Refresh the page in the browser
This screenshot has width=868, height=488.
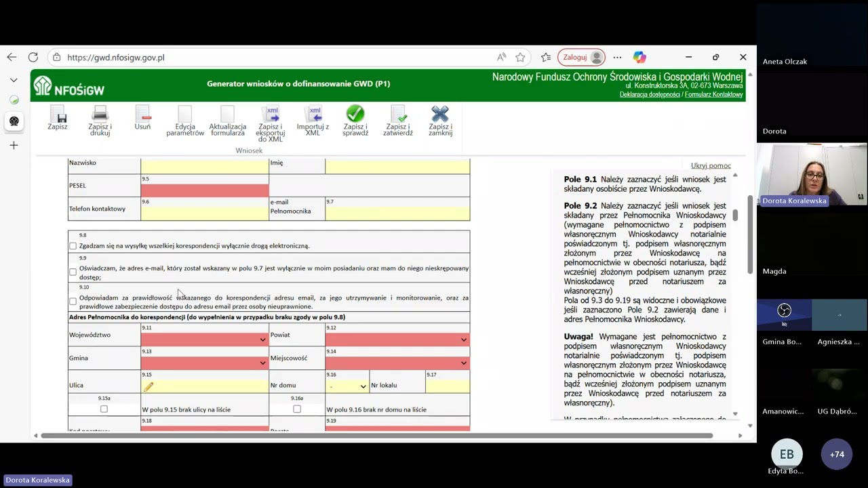click(33, 58)
